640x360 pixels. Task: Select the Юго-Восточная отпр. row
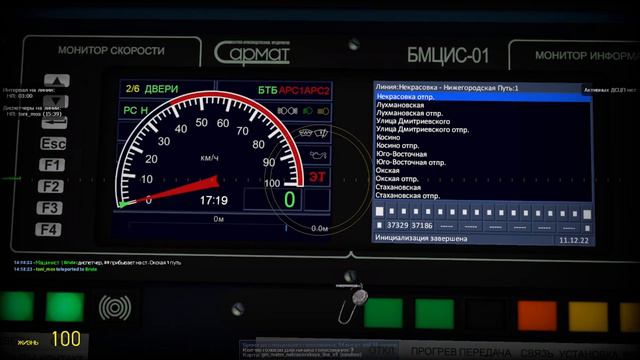(483, 162)
